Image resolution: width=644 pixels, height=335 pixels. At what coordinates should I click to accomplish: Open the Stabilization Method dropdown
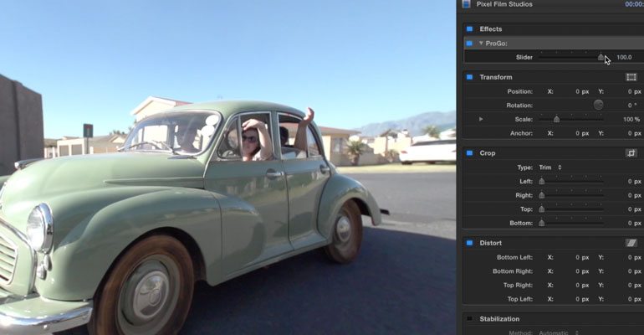[559, 332]
